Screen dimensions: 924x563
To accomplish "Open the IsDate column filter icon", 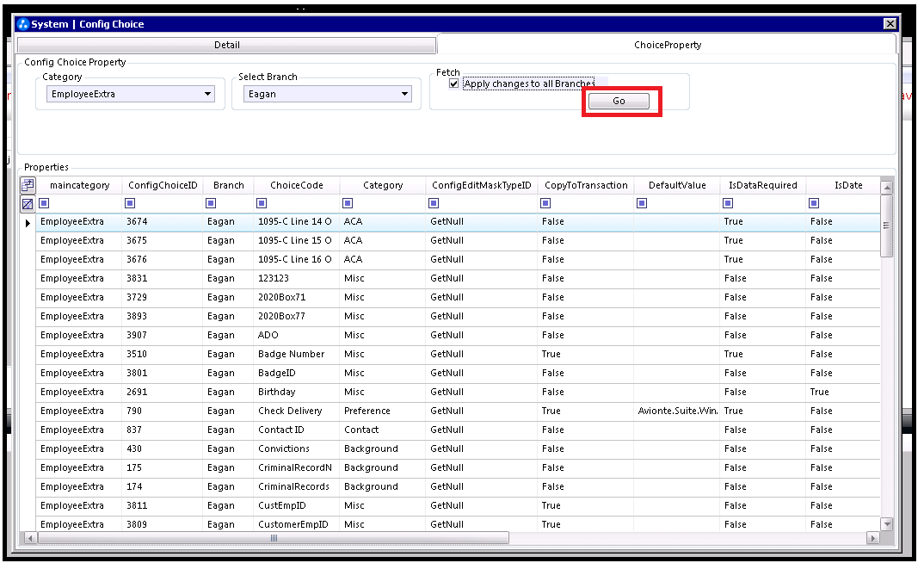I will (x=814, y=203).
